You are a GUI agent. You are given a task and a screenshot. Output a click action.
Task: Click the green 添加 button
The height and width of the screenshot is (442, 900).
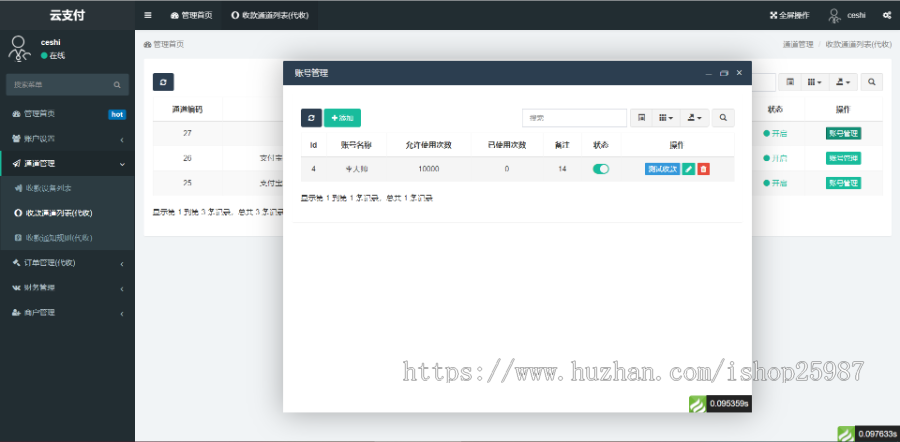tap(342, 118)
